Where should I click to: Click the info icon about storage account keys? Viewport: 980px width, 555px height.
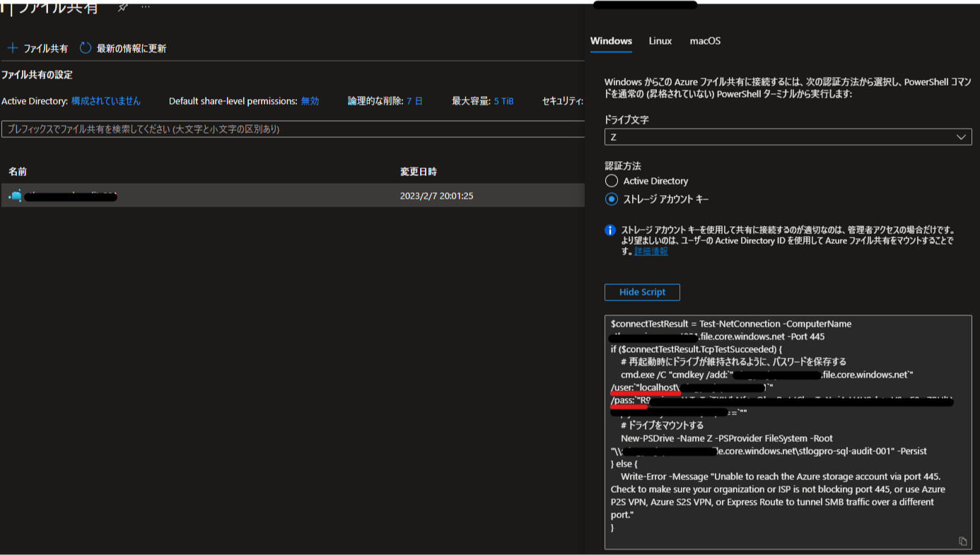point(609,229)
